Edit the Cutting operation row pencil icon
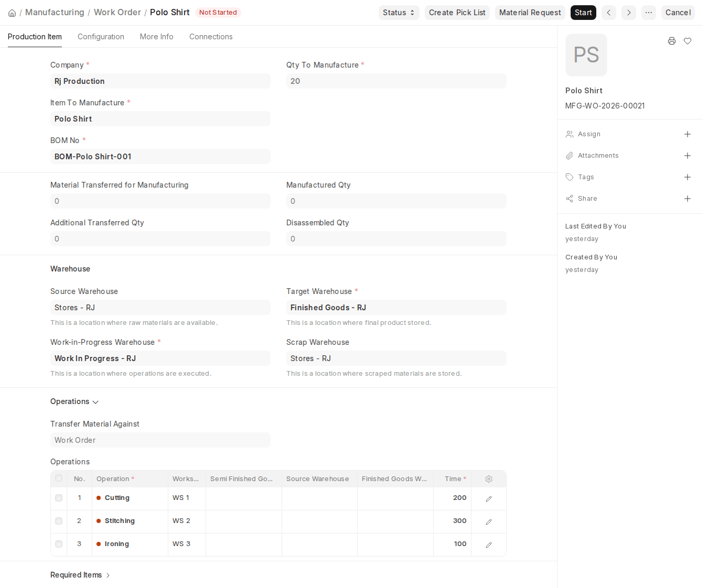Screen dimensions: 708x588 [489, 498]
